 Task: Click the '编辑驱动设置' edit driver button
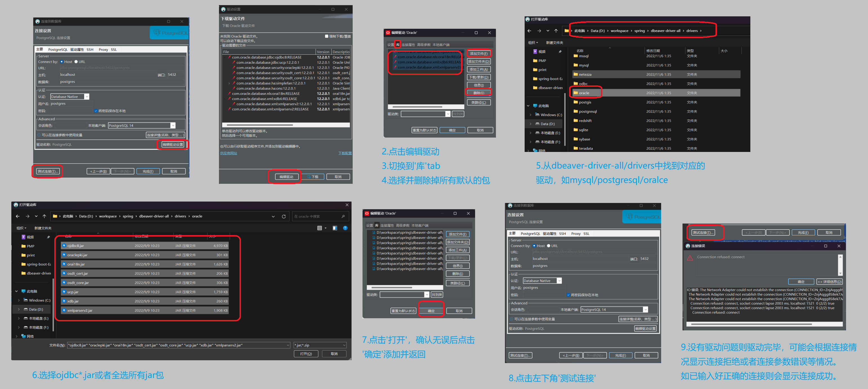(175, 145)
